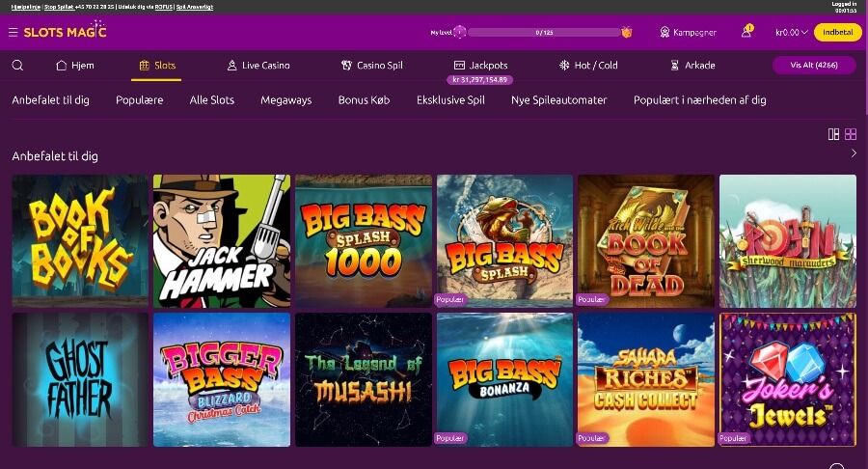Open the Book of Dead game thumbnail
Image resolution: width=868 pixels, height=469 pixels.
(645, 241)
